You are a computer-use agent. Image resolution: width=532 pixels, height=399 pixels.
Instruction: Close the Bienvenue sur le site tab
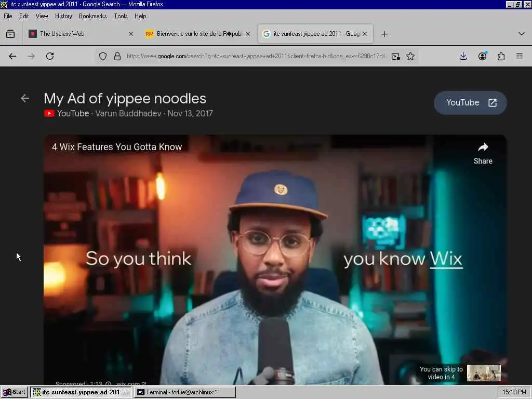pyautogui.click(x=248, y=34)
